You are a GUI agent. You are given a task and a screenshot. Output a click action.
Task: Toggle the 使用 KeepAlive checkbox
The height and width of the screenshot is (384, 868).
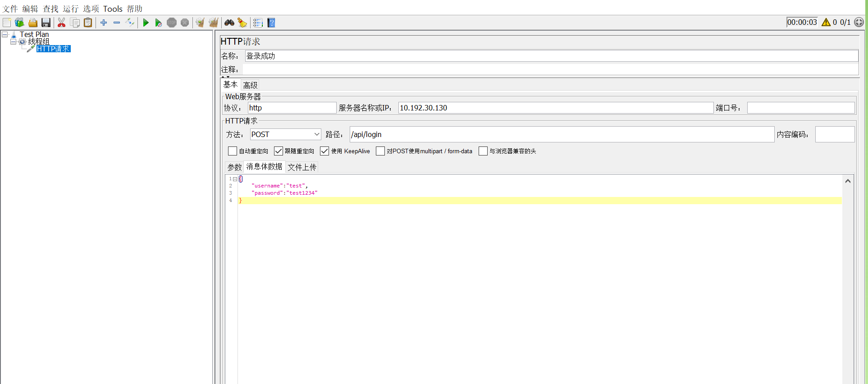pyautogui.click(x=324, y=151)
